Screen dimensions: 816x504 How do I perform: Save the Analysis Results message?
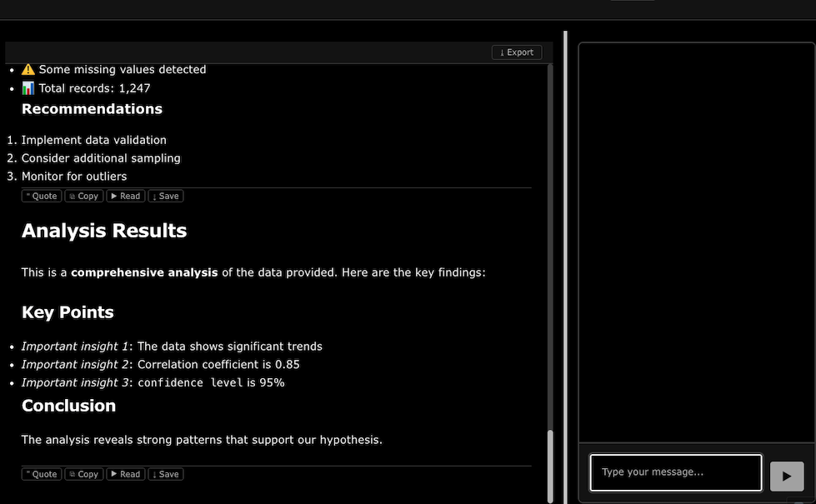click(165, 474)
